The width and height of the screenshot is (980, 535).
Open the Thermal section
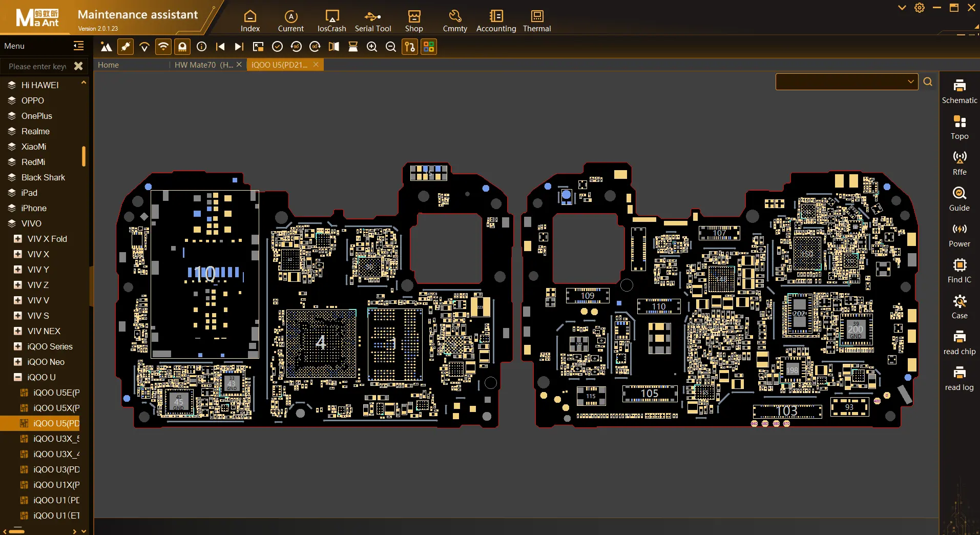point(537,21)
